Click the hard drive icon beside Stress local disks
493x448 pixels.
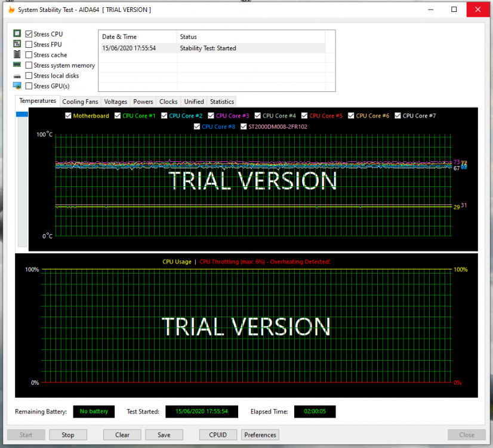pos(16,75)
